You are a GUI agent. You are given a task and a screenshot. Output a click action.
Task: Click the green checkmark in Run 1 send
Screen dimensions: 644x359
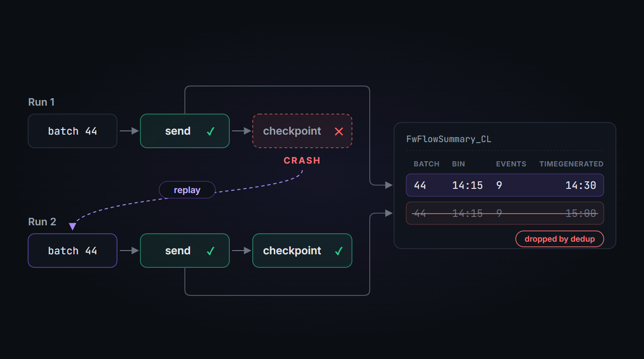(211, 131)
